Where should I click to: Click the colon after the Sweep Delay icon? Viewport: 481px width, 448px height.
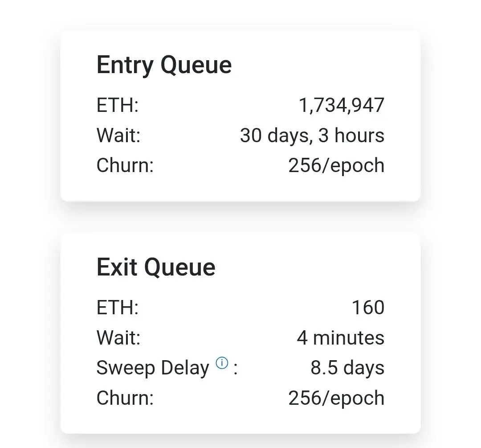click(235, 369)
